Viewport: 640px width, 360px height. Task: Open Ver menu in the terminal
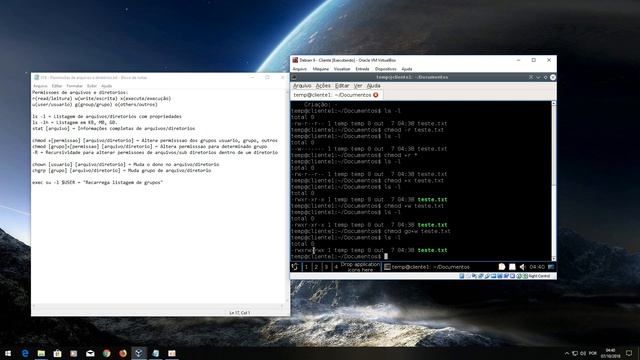(x=358, y=86)
